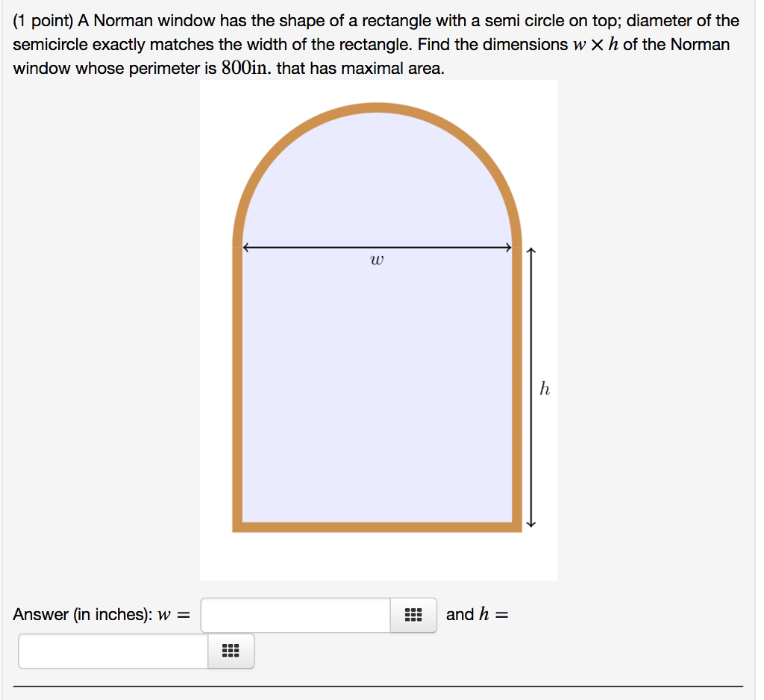The width and height of the screenshot is (764, 700).
Task: Click the equation keyboard icon in the second answer row
Action: [x=231, y=651]
